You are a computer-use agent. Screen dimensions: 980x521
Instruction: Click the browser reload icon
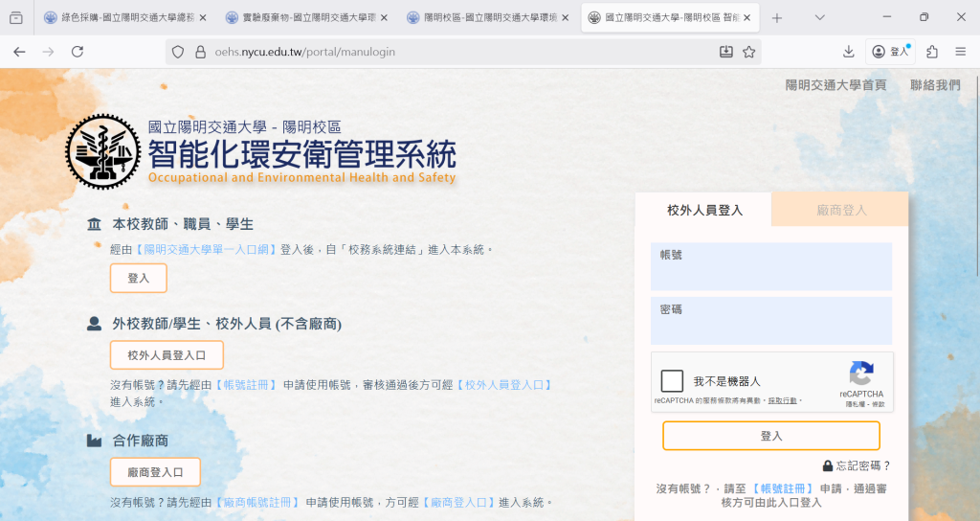[78, 52]
